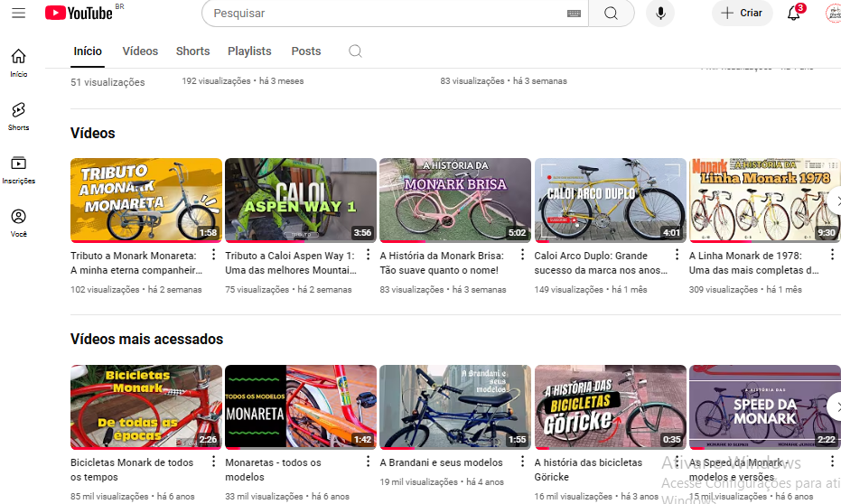This screenshot has width=841, height=504.
Task: Click the YouTube logo
Action: click(x=79, y=13)
